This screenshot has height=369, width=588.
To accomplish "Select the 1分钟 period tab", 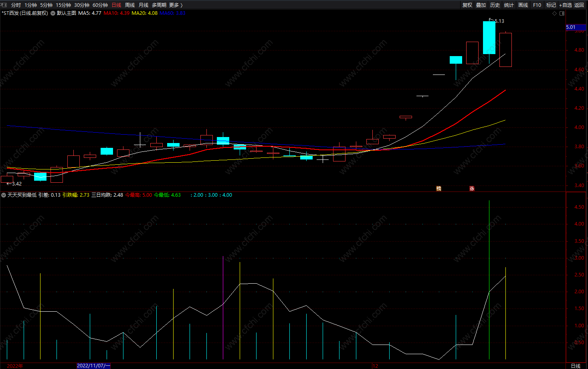I will [x=30, y=5].
